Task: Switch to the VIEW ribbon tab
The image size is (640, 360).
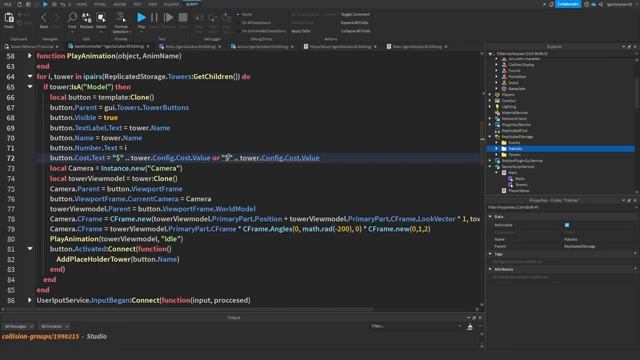Action: click(152, 4)
